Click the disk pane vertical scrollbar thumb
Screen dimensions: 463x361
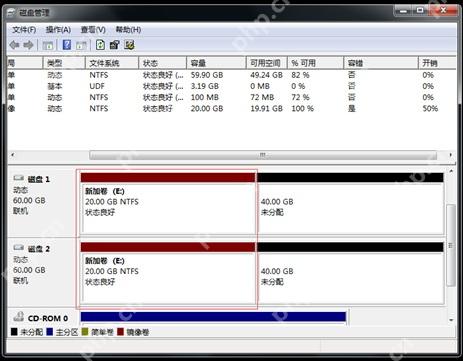click(451, 245)
